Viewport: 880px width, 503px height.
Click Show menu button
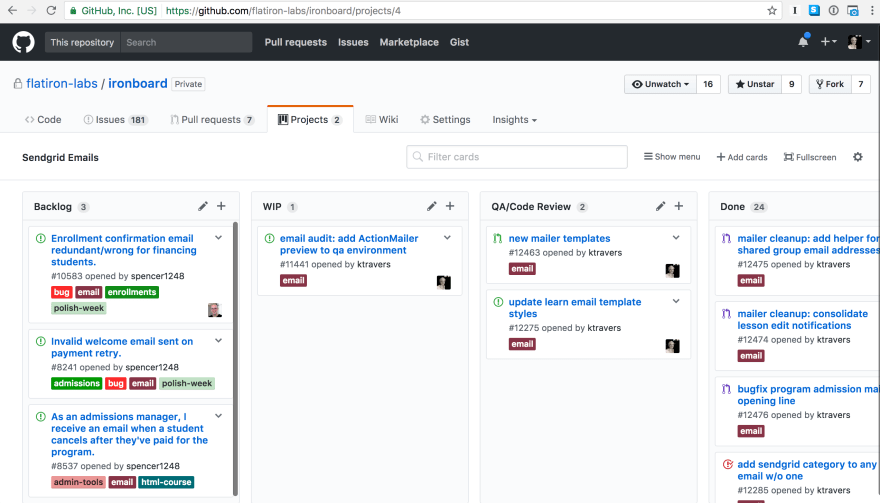pyautogui.click(x=672, y=157)
